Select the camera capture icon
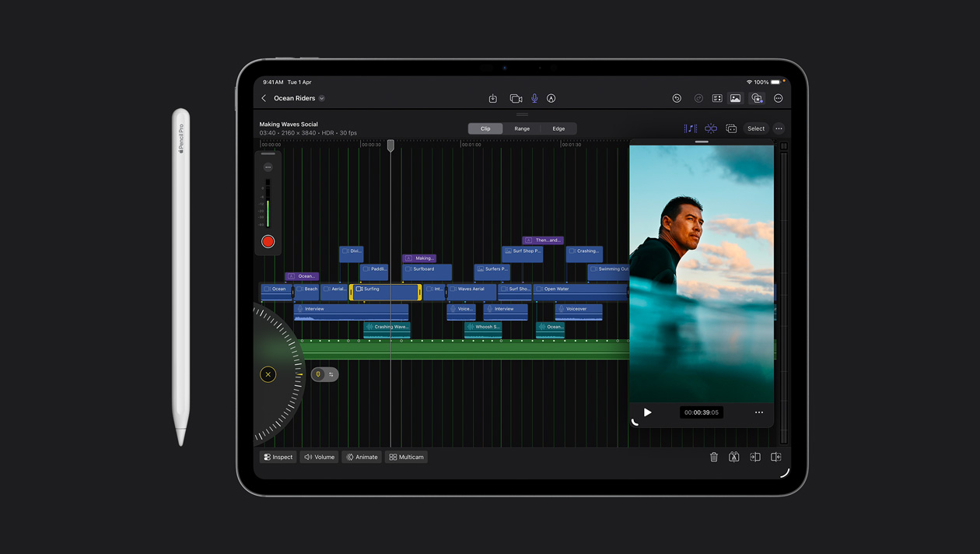 pyautogui.click(x=516, y=98)
